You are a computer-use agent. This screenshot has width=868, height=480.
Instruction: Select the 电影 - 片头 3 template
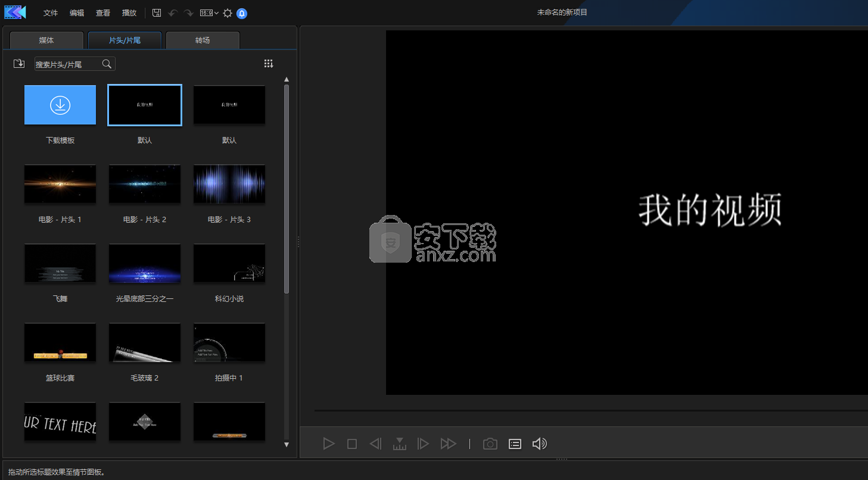coord(229,184)
